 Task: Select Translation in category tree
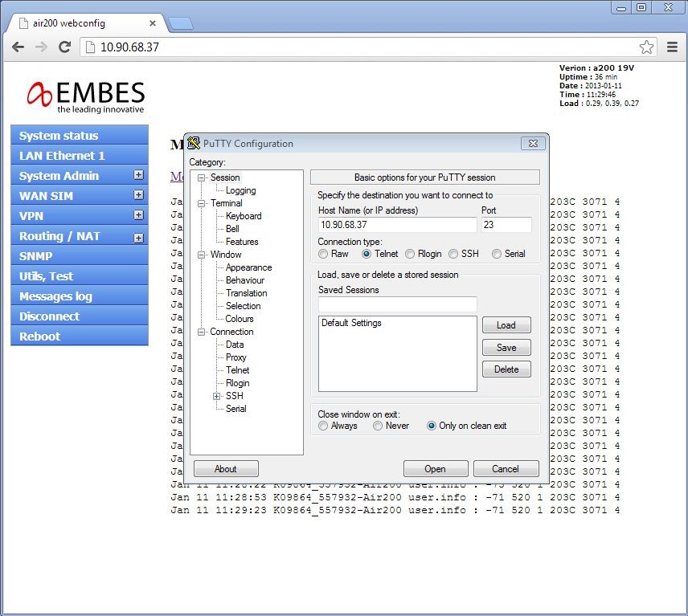(246, 293)
